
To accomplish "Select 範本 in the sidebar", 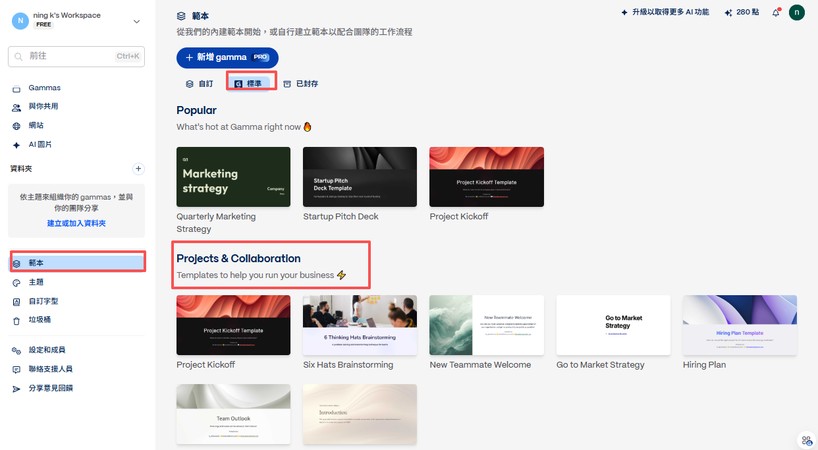I will click(77, 262).
